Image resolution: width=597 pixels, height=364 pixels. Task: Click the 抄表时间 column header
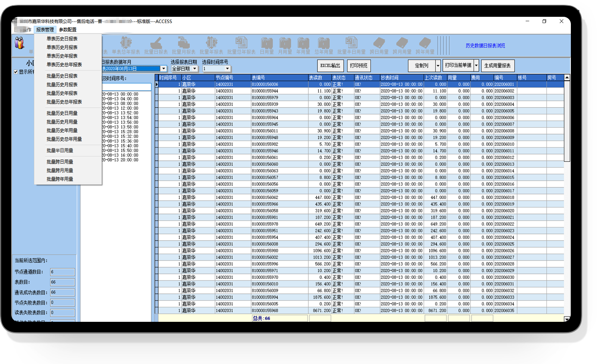tap(402, 78)
